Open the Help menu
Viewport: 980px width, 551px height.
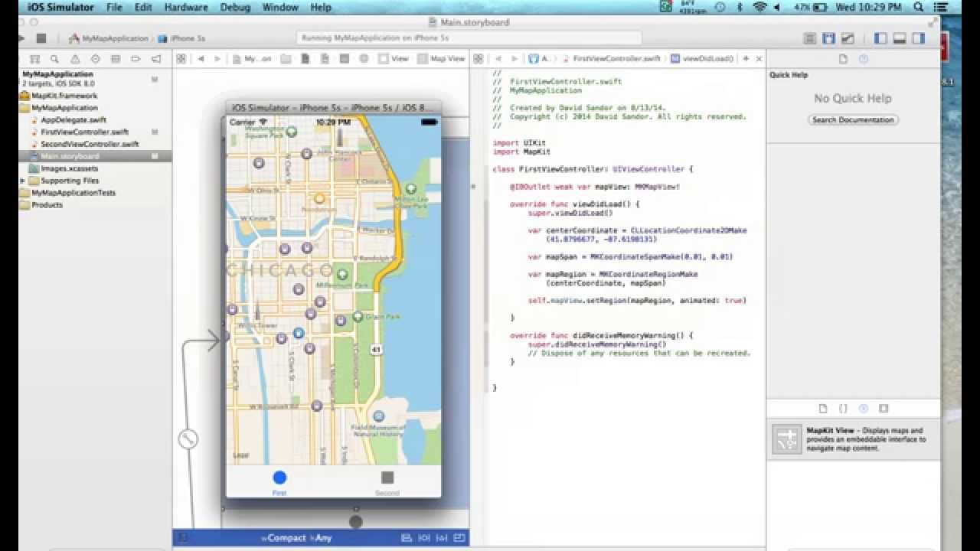(321, 8)
